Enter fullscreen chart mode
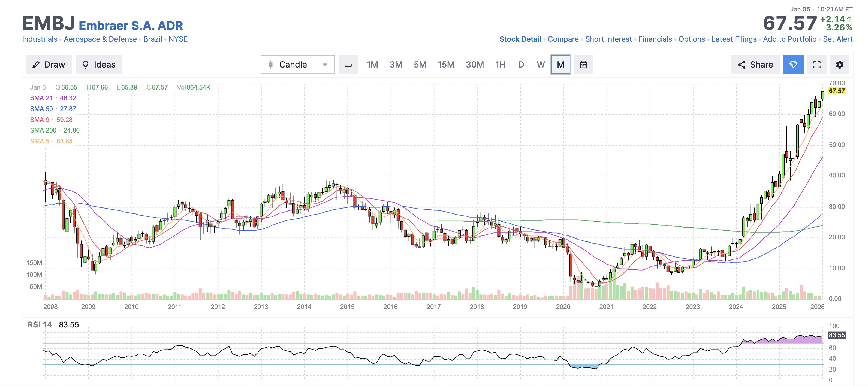 pos(816,65)
